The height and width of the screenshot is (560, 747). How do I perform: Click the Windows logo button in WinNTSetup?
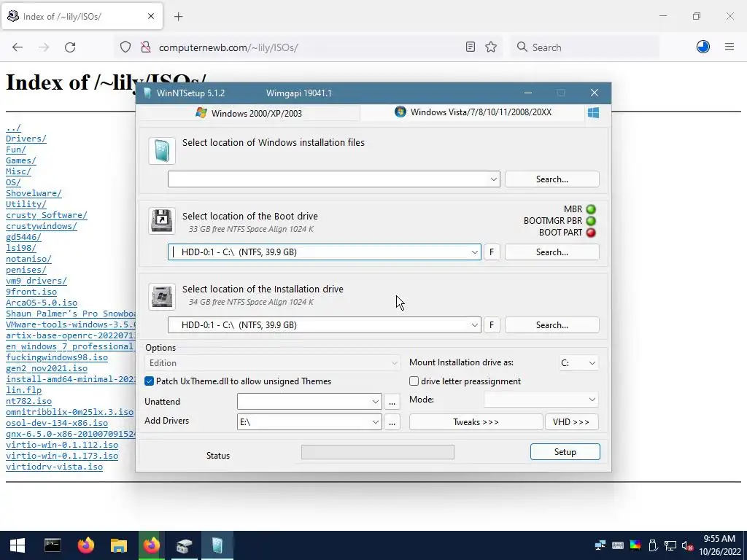[x=593, y=113]
